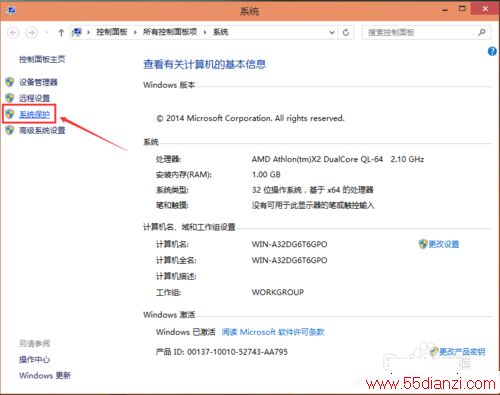Open the recent locations dropdown arrow
This screenshot has width=500, height=395.
click(x=47, y=32)
